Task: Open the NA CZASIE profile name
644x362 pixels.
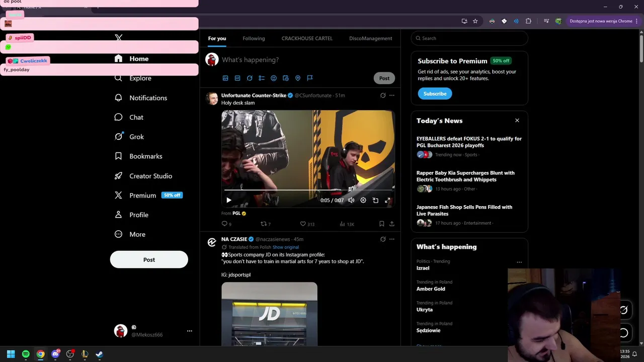Action: [234, 239]
